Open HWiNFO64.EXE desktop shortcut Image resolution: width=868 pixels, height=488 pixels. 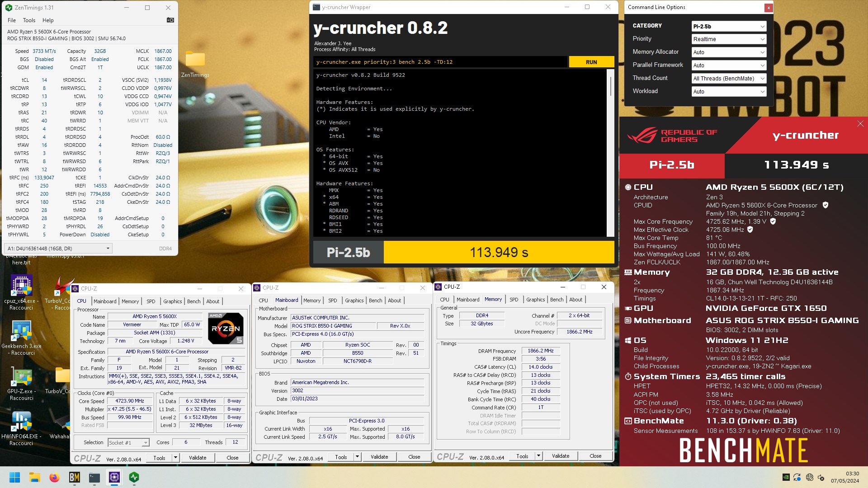point(22,428)
